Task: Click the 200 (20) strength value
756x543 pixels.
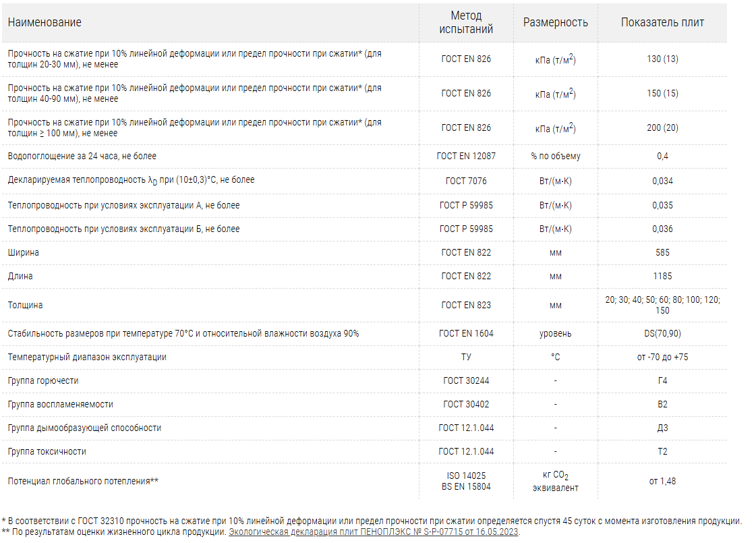Action: 662,127
